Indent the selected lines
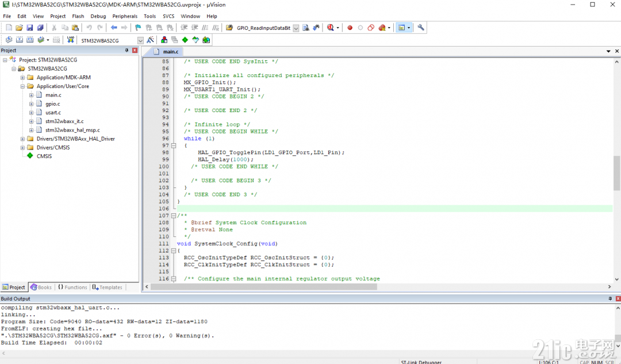 pyautogui.click(x=184, y=28)
